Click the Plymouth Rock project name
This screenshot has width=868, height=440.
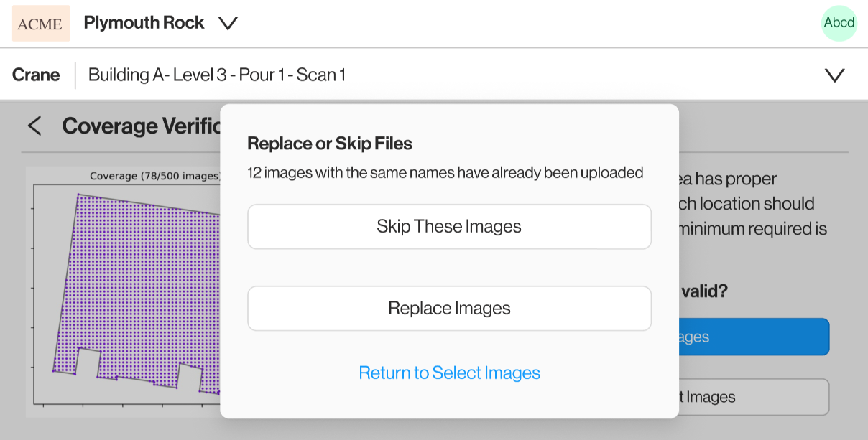(x=144, y=23)
